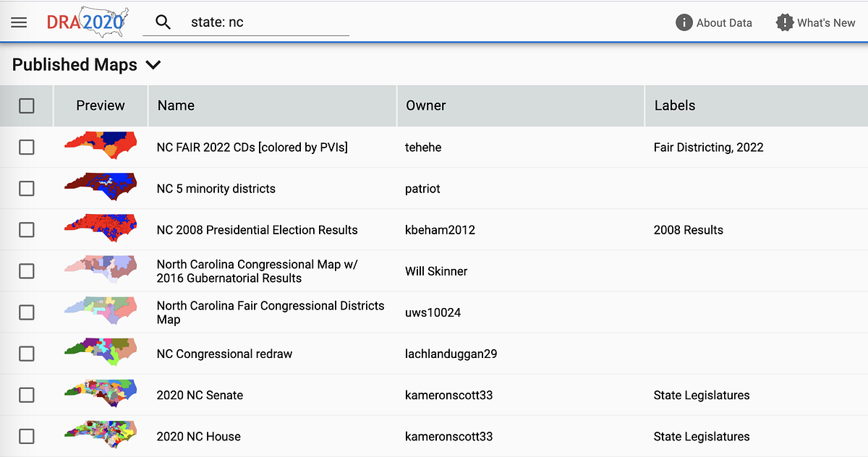Sort the table by Name column
The width and height of the screenshot is (868, 457).
[176, 106]
